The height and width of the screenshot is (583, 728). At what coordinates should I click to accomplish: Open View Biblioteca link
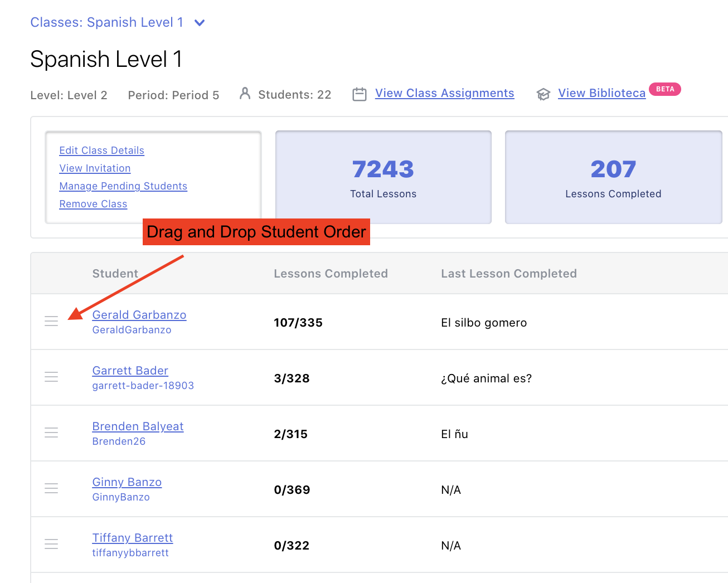(601, 93)
